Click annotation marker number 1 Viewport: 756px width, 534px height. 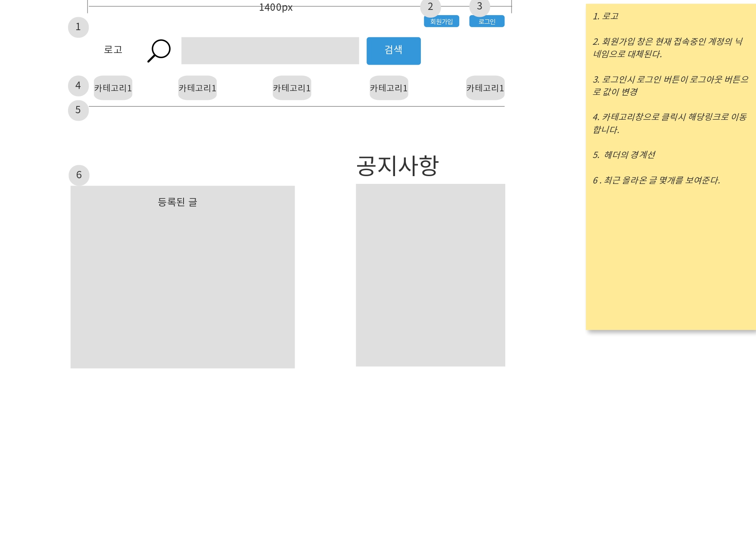(78, 27)
